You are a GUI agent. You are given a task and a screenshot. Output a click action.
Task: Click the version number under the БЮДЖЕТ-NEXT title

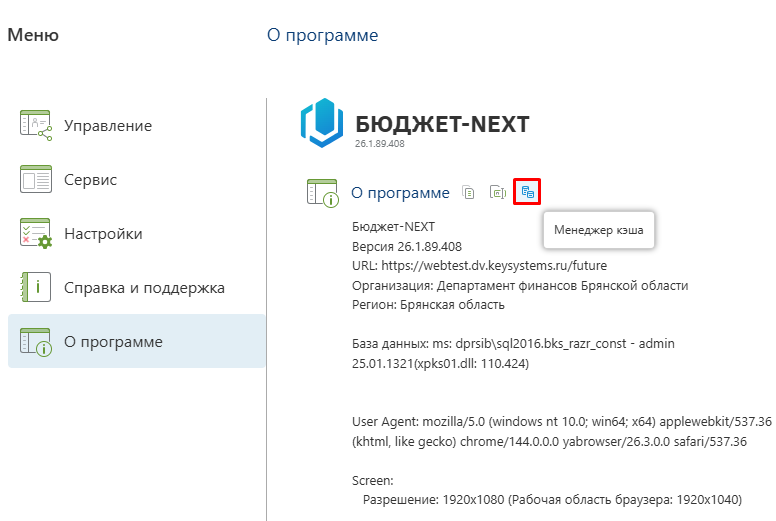click(380, 145)
